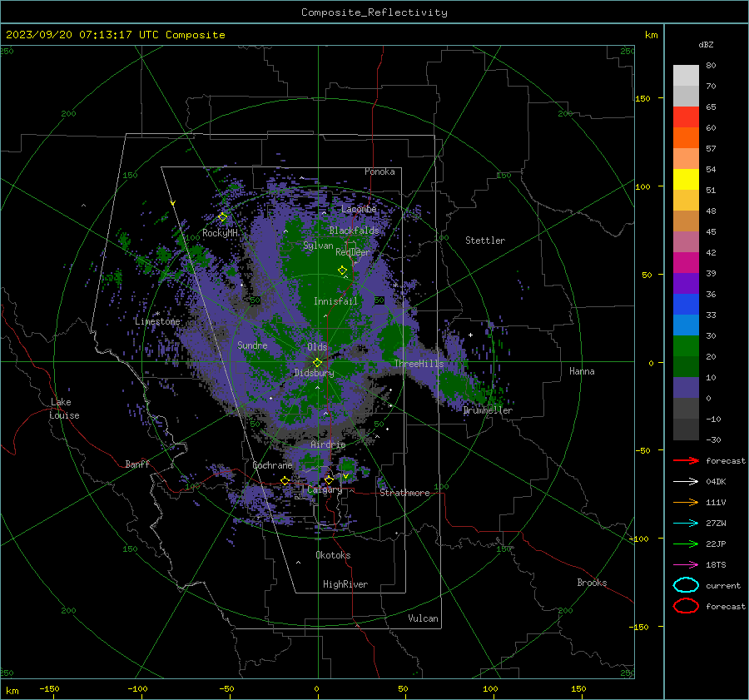The height and width of the screenshot is (700, 749).
Task: Click the blue swatch between 36 and 33 dBZ
Action: (686, 304)
